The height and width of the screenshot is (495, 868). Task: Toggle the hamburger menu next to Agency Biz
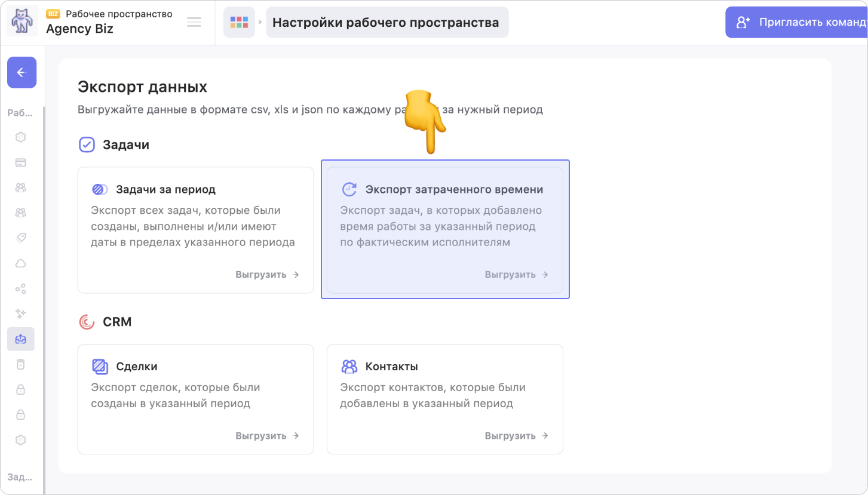pos(194,22)
